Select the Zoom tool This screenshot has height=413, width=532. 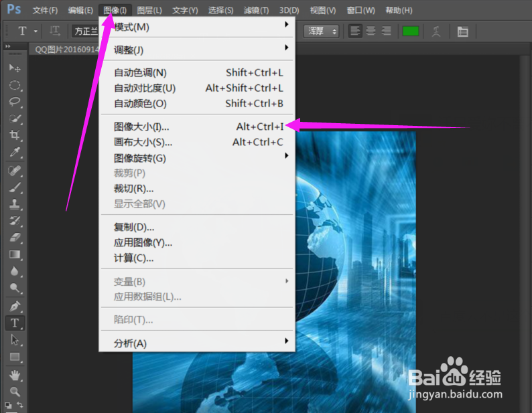tap(15, 392)
